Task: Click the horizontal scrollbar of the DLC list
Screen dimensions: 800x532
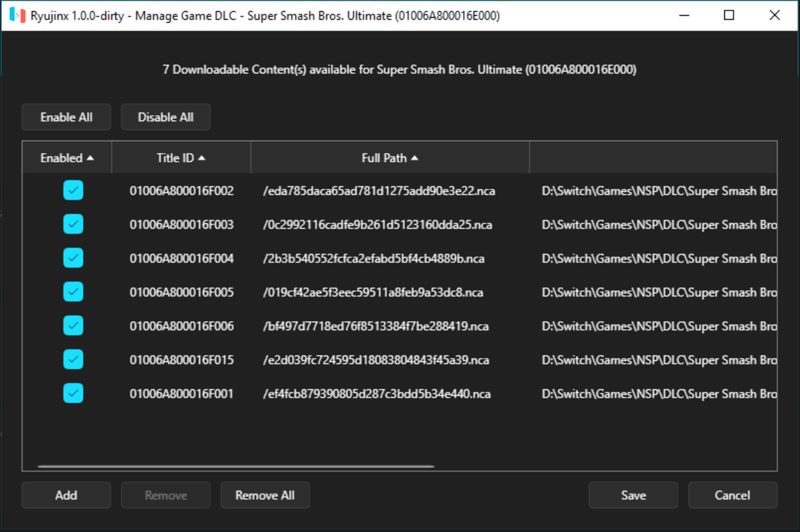Action: [236, 466]
